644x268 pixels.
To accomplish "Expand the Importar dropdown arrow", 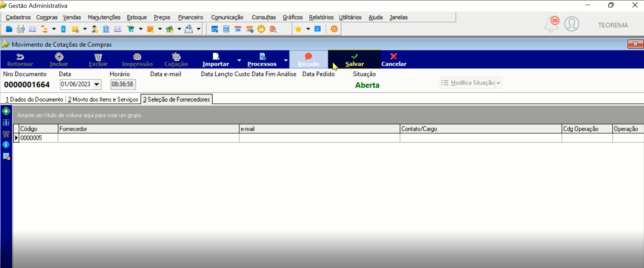I will tap(239, 60).
